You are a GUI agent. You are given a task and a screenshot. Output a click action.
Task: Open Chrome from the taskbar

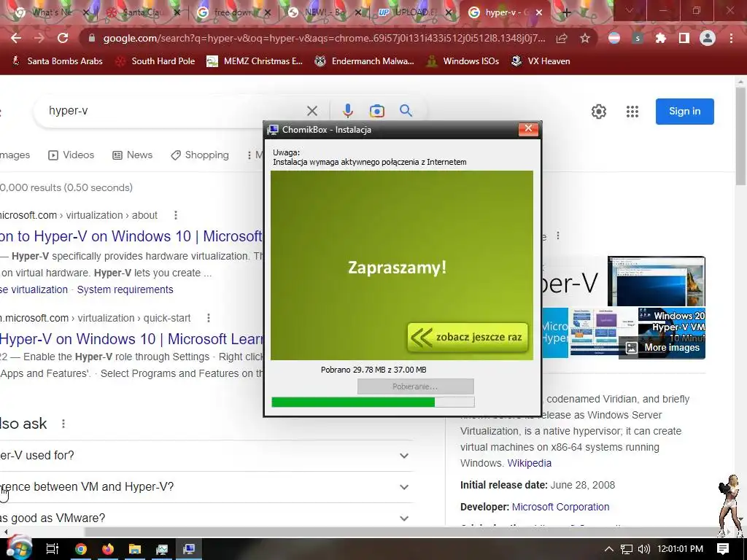click(x=80, y=549)
